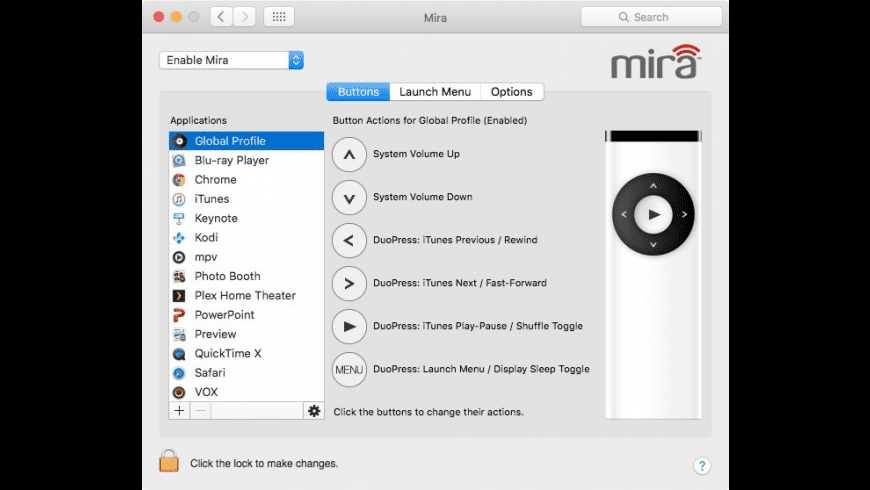This screenshot has height=490, width=870.
Task: Click the Search field in the toolbar
Action: [651, 17]
